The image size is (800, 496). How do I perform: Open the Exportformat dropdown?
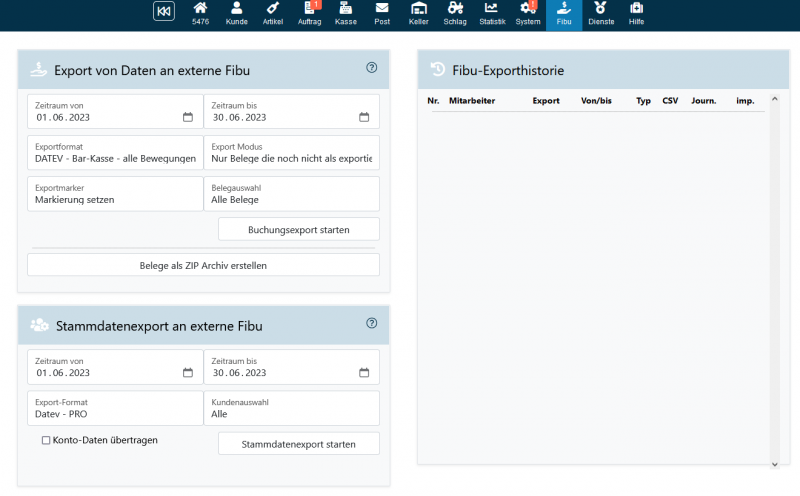pyautogui.click(x=115, y=153)
